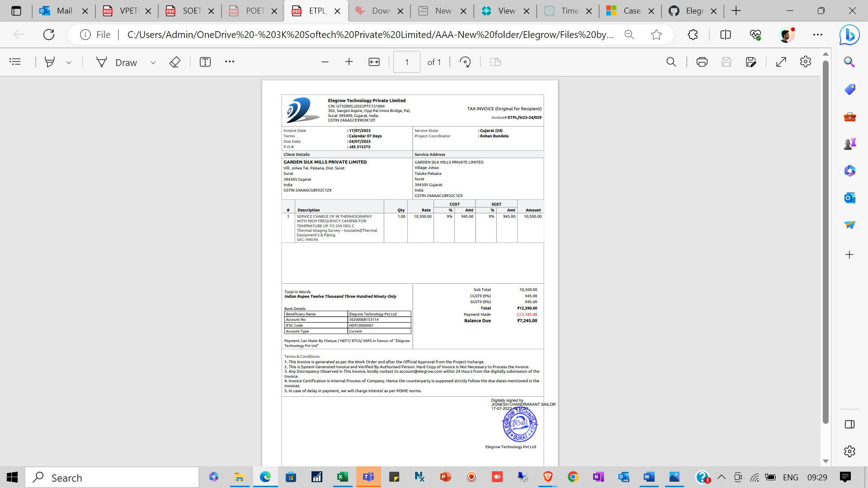Zoom out using the minus control
The height and width of the screenshot is (488, 868).
pyautogui.click(x=325, y=62)
